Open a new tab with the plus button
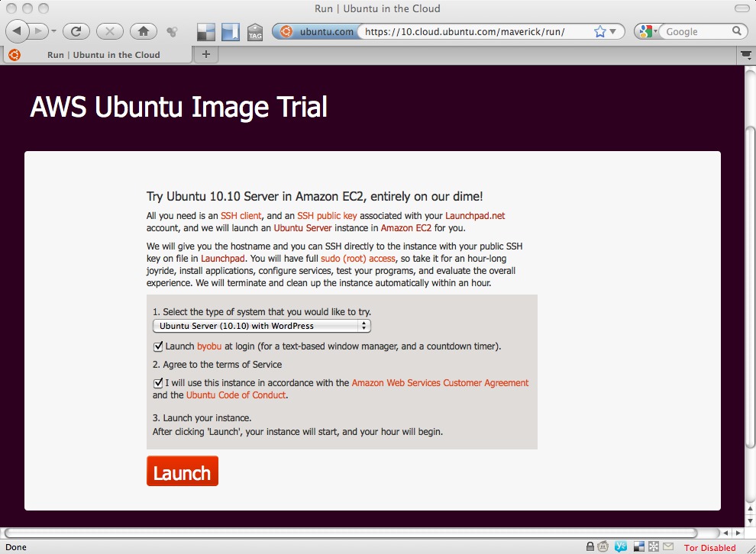 [x=205, y=54]
